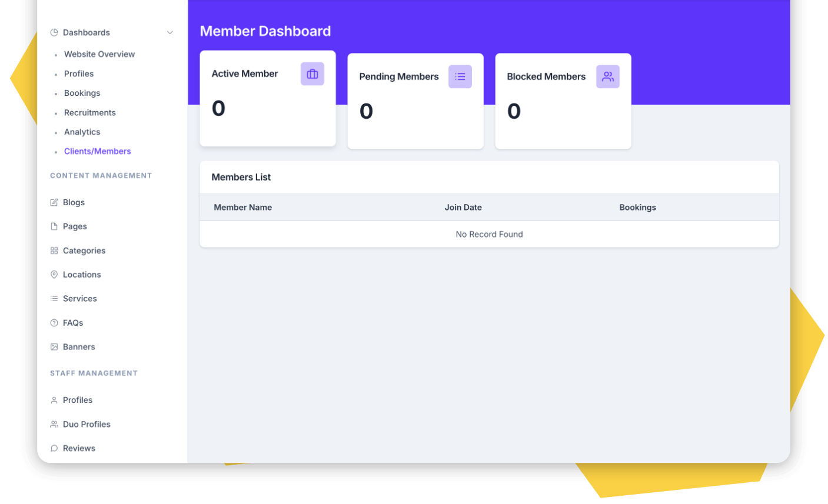Click the Profiles entry under Staff Management

(x=78, y=400)
